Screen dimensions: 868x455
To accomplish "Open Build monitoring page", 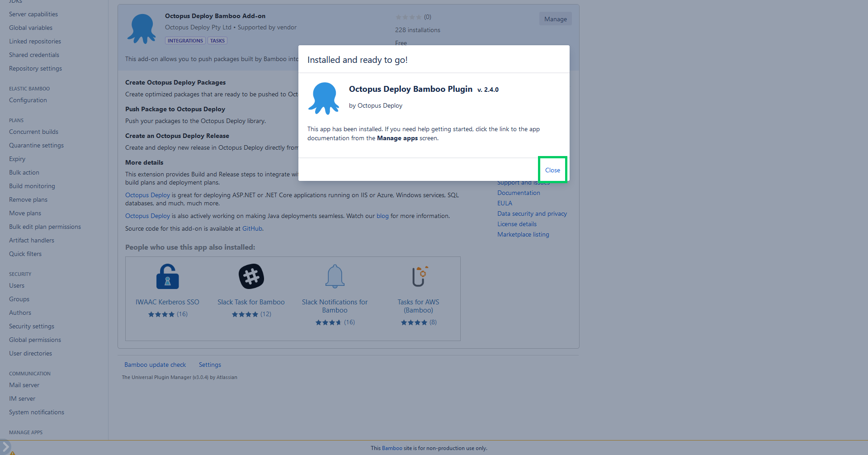I will coord(32,186).
